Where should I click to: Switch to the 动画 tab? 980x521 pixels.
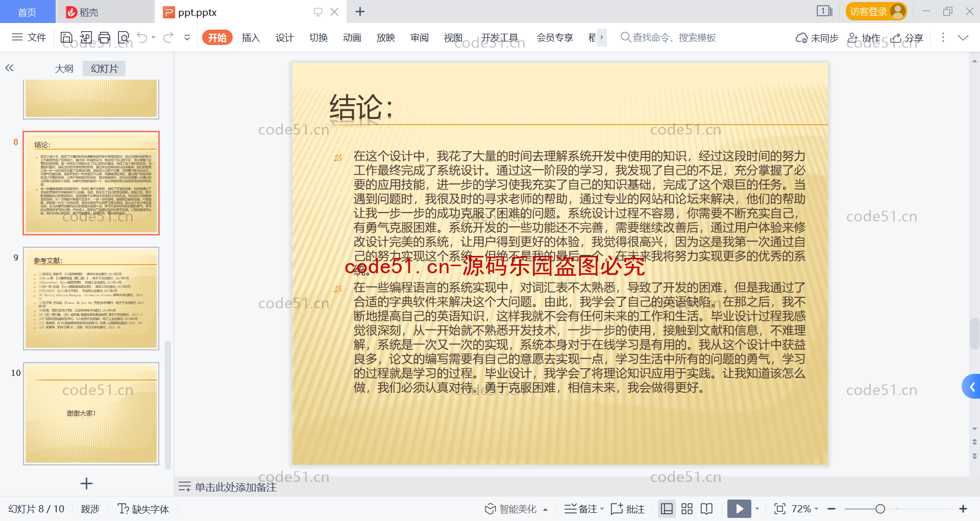tap(352, 38)
